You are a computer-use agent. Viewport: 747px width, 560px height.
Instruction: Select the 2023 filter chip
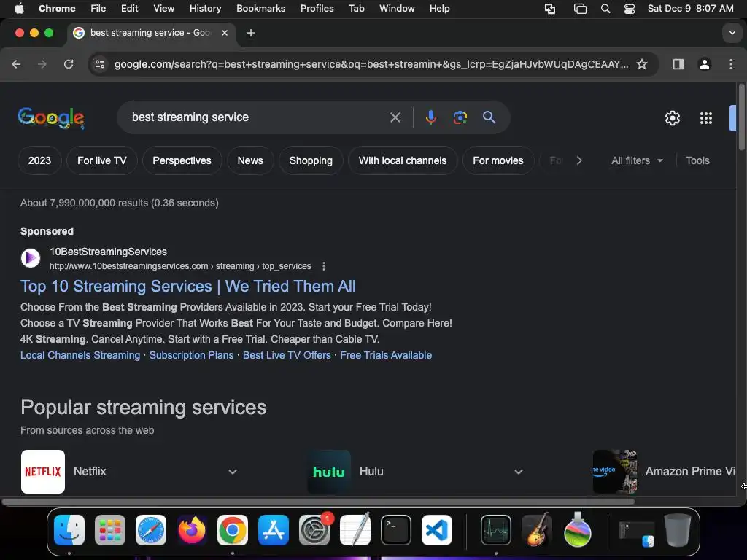coord(39,160)
